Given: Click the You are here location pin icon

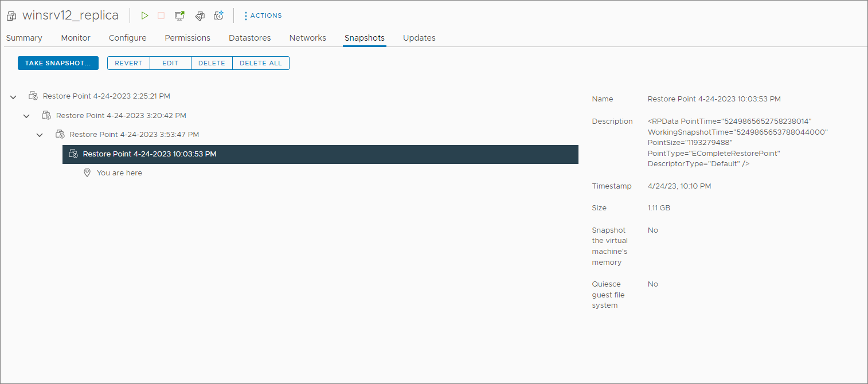Looking at the screenshot, I should [87, 173].
